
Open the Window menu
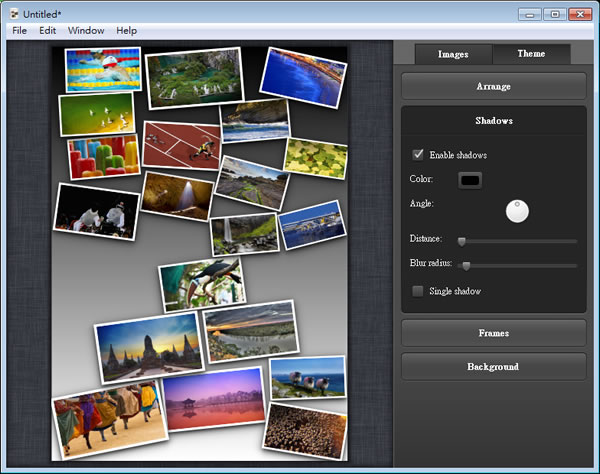[x=86, y=31]
